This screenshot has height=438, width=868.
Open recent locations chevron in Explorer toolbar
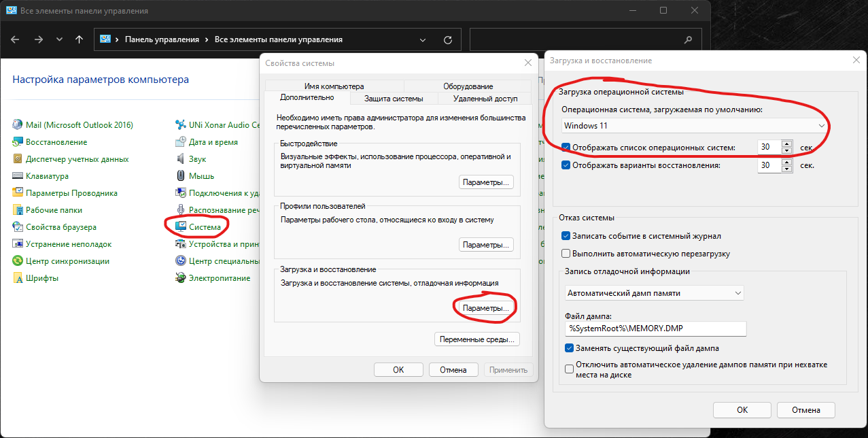(x=60, y=39)
